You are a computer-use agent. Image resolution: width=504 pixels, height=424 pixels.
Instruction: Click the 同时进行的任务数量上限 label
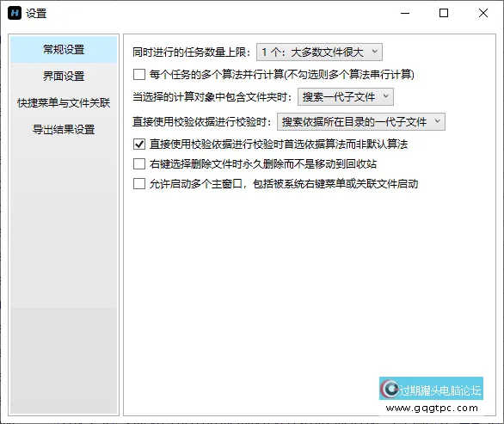191,52
